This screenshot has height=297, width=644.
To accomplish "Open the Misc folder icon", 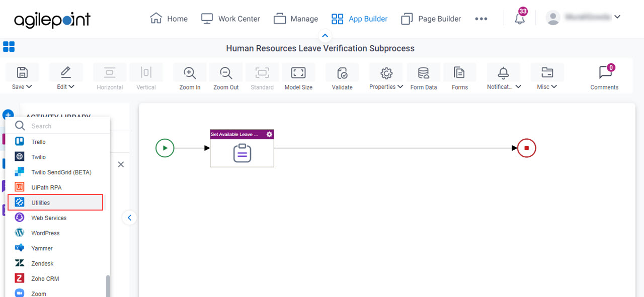I will tap(547, 72).
